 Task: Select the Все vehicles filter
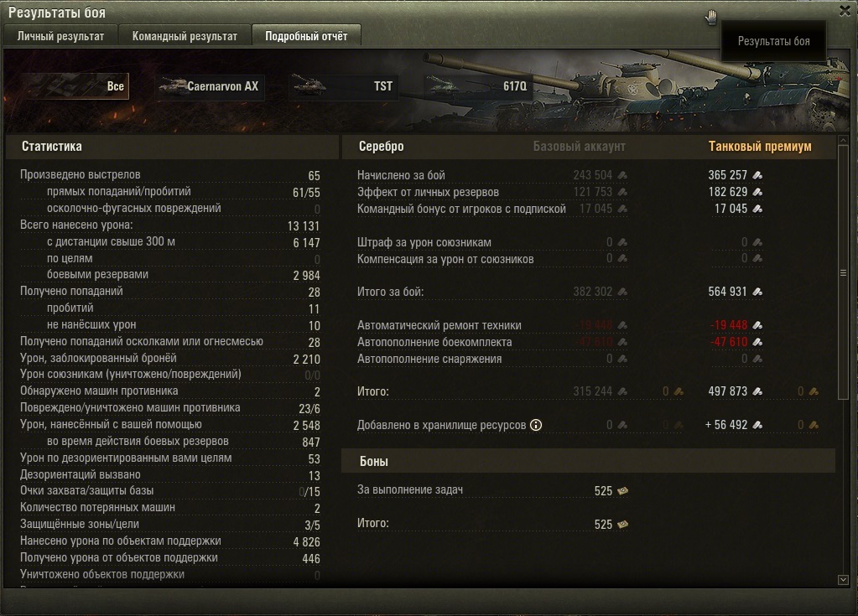[75, 86]
